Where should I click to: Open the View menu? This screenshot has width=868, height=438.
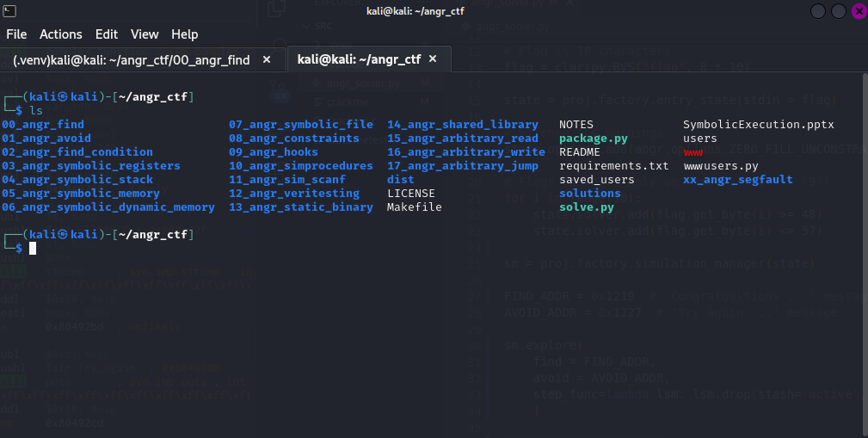tap(145, 34)
